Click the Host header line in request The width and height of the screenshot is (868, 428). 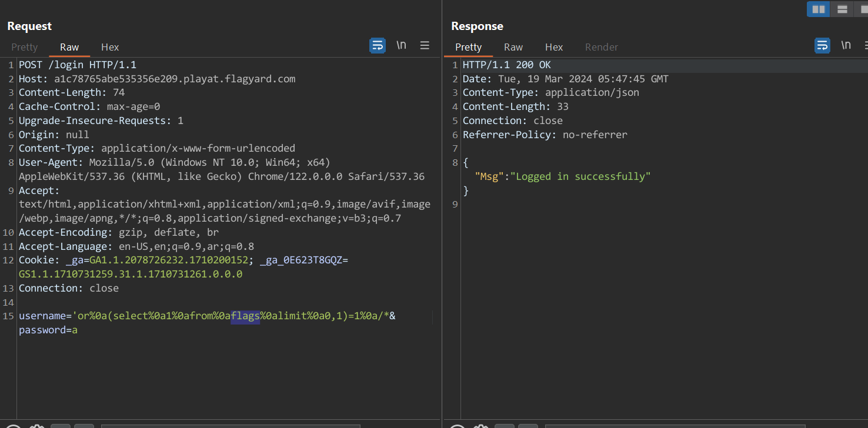157,79
